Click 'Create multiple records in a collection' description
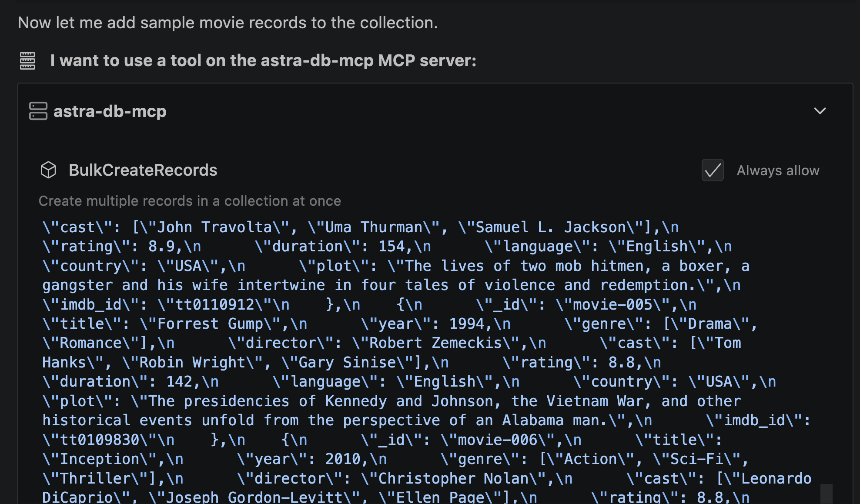The image size is (860, 504). (x=190, y=201)
